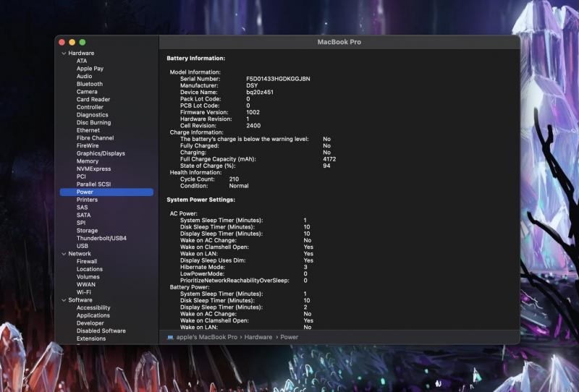Select Bluetooth in the sidebar
579x392 pixels.
tap(89, 84)
